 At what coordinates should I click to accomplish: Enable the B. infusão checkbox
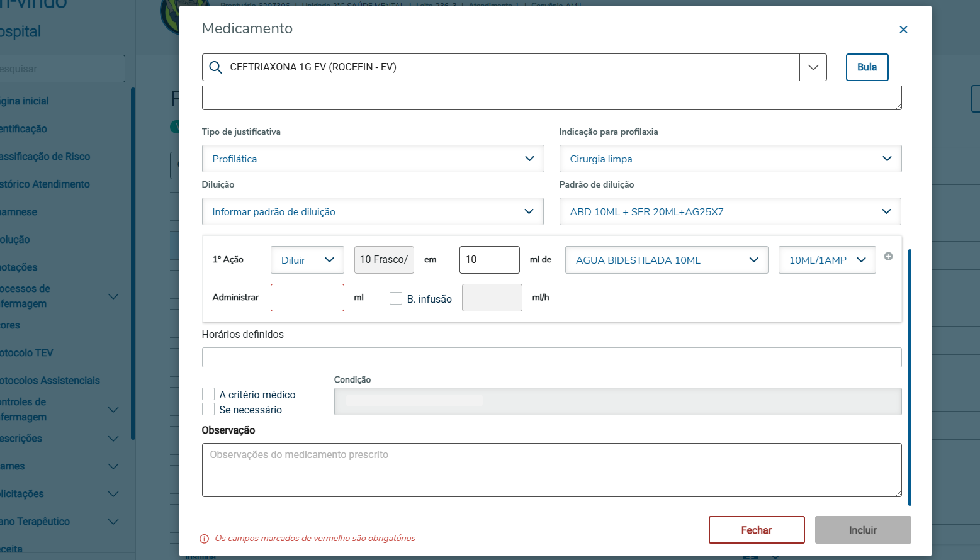396,298
